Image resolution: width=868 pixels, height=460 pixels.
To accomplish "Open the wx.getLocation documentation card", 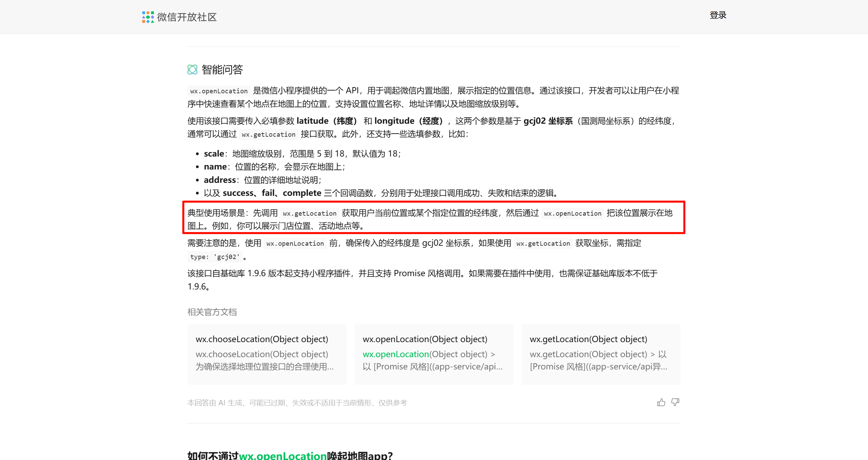I will (601, 354).
